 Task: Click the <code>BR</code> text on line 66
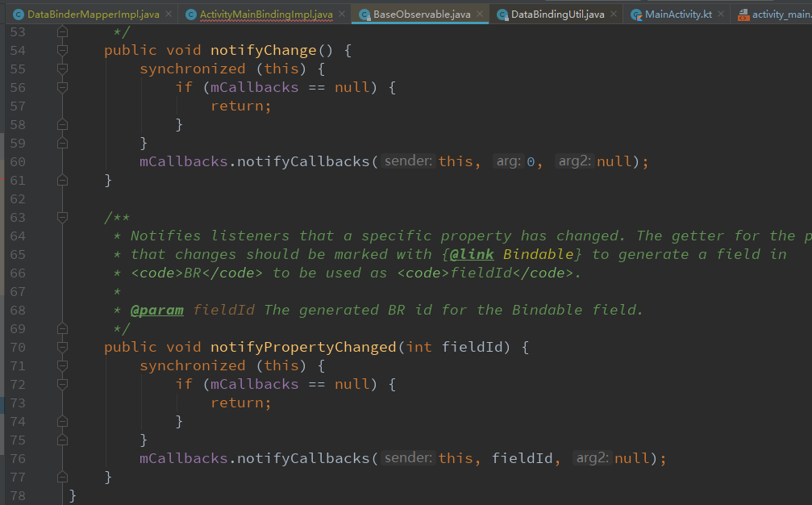(197, 273)
